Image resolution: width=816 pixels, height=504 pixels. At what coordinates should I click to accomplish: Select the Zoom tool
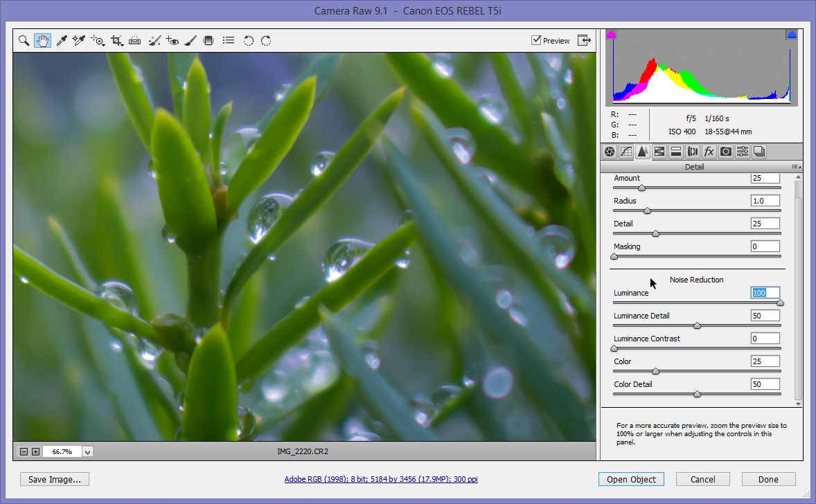23,40
